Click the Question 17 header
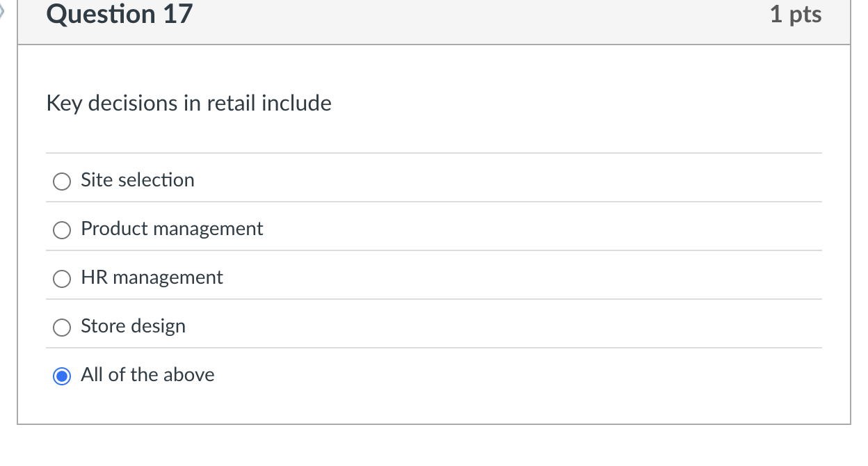The width and height of the screenshot is (868, 466). [119, 14]
